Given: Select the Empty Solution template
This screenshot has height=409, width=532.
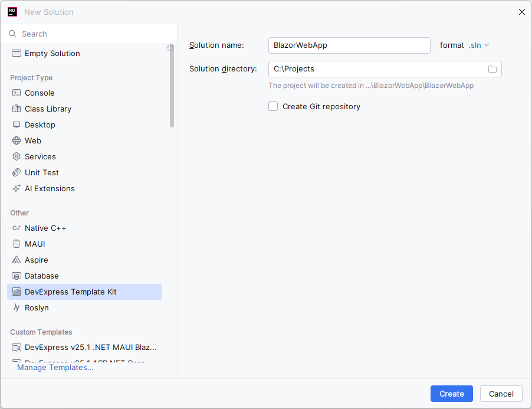Looking at the screenshot, I should tap(52, 53).
